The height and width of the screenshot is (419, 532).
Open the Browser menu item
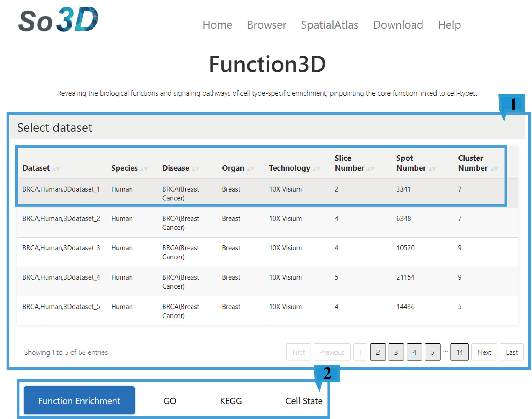pos(266,25)
